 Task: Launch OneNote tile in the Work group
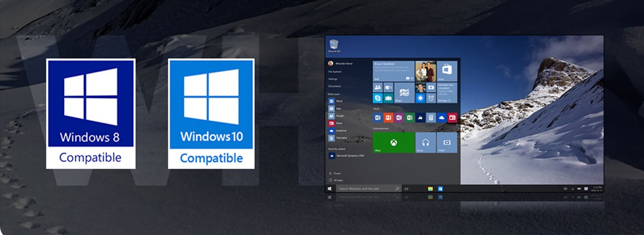(399, 117)
